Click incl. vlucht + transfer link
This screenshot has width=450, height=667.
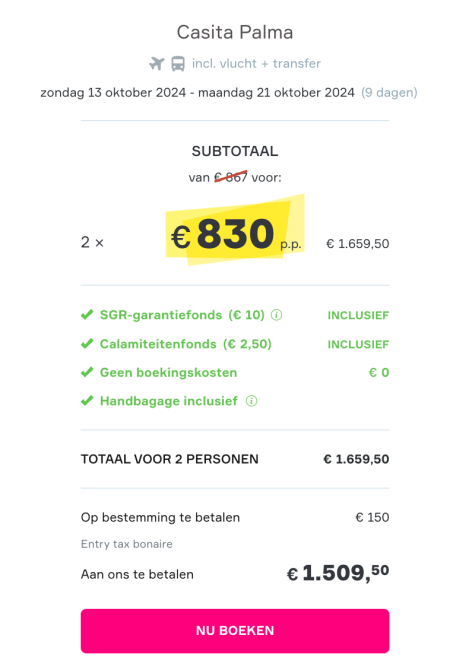[256, 63]
